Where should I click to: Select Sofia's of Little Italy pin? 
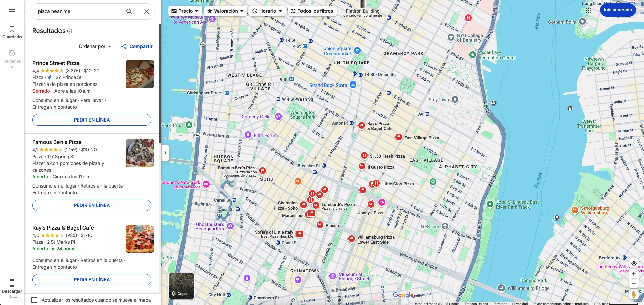pyautogui.click(x=300, y=234)
